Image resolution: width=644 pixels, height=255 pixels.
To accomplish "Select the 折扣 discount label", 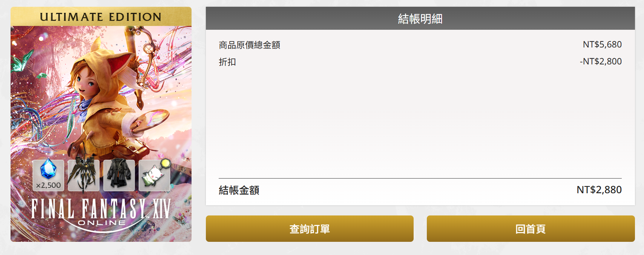I will [227, 62].
